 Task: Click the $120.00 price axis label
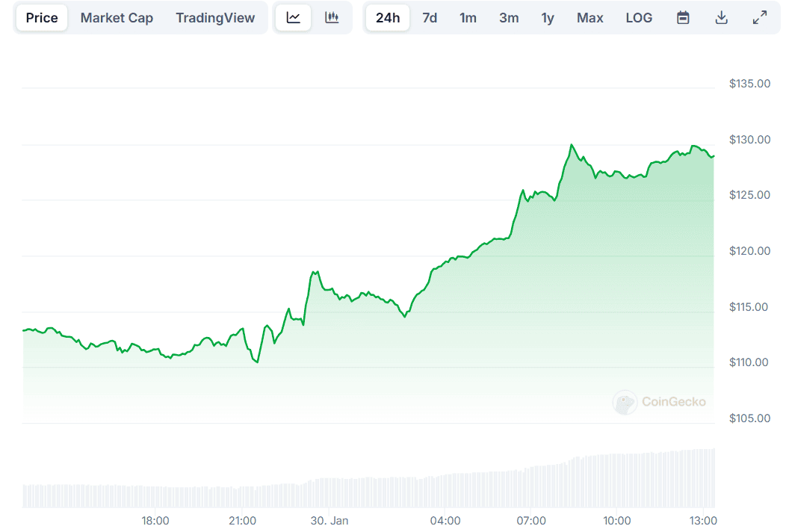pos(749,251)
